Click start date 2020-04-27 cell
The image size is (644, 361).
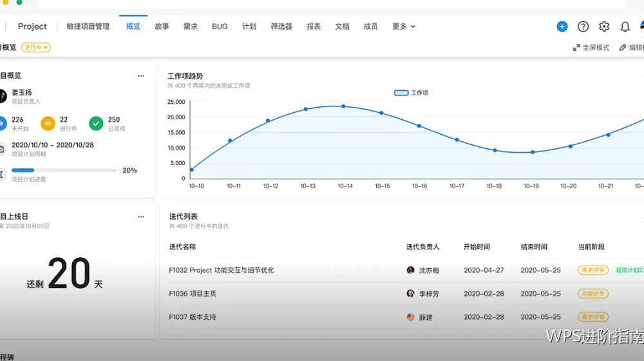484,270
